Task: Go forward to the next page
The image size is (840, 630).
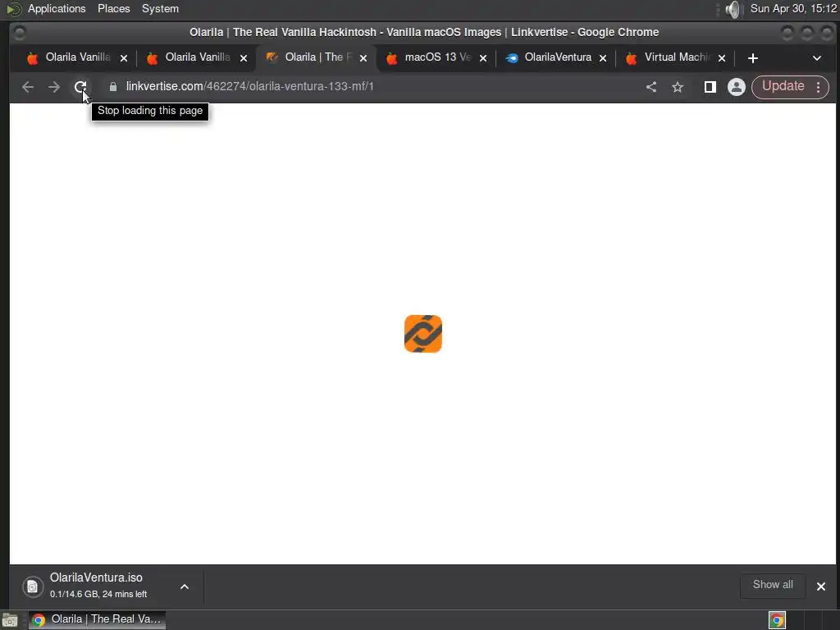Action: point(53,87)
